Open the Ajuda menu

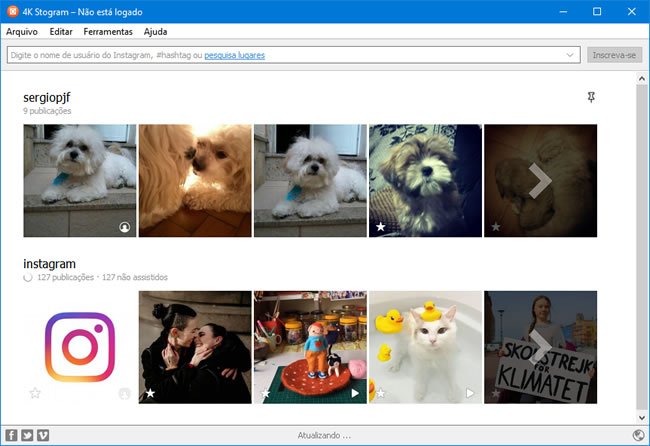click(155, 32)
